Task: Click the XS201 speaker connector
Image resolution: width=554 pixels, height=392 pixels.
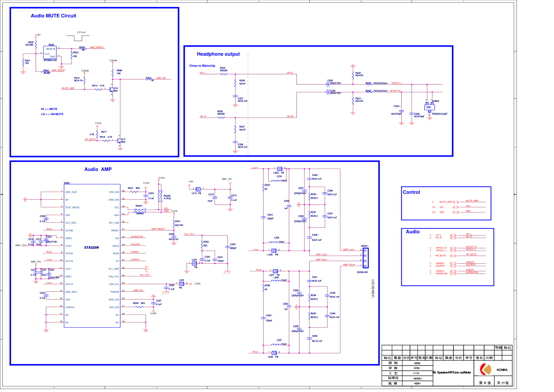Action: point(365,258)
